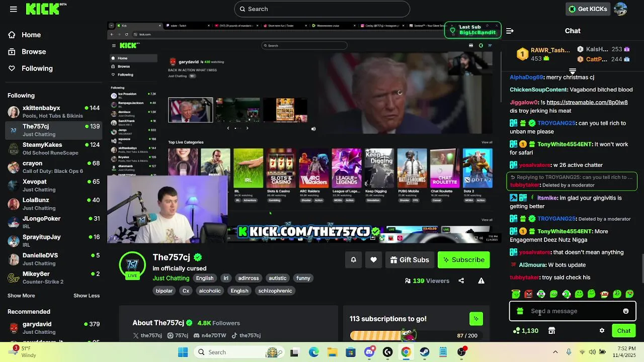Screen dimensions: 644x362
Task: Select the angry red emote
Action: click(528, 294)
